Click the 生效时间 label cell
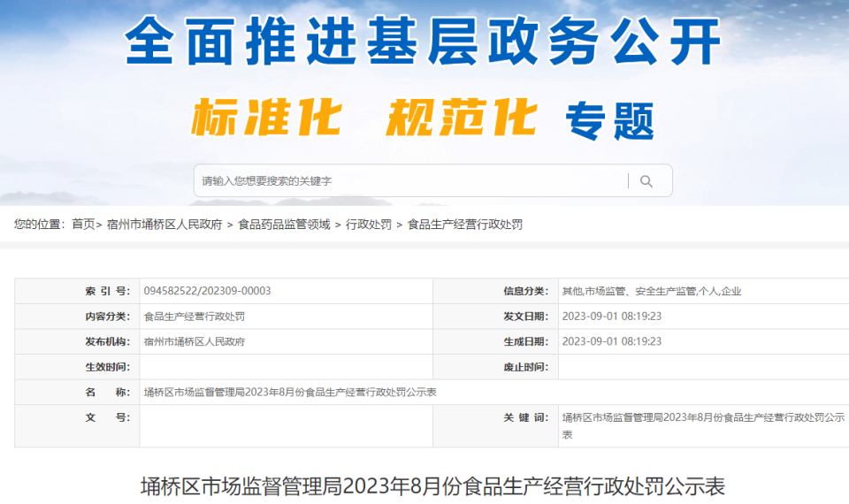Viewport: 849px width, 504px height. [x=78, y=367]
